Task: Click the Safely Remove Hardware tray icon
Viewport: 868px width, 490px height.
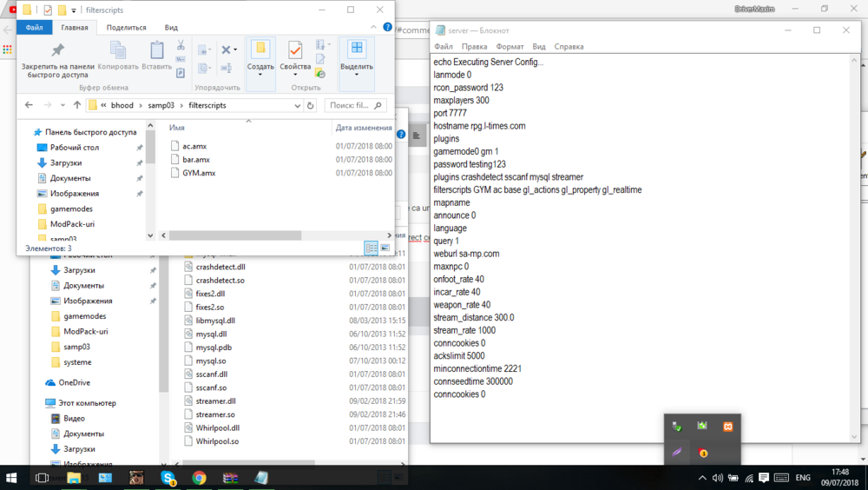Action: point(677,427)
